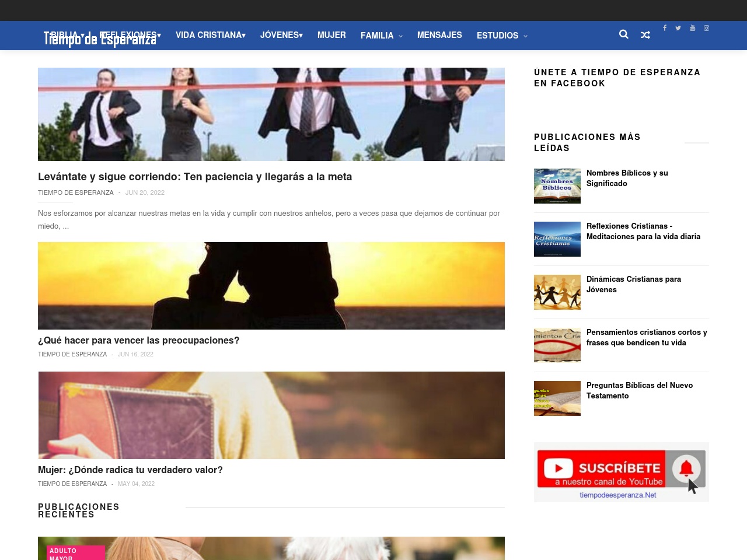This screenshot has width=747, height=560.
Task: Click the paper people Dinámicas thumbnail
Action: click(557, 292)
